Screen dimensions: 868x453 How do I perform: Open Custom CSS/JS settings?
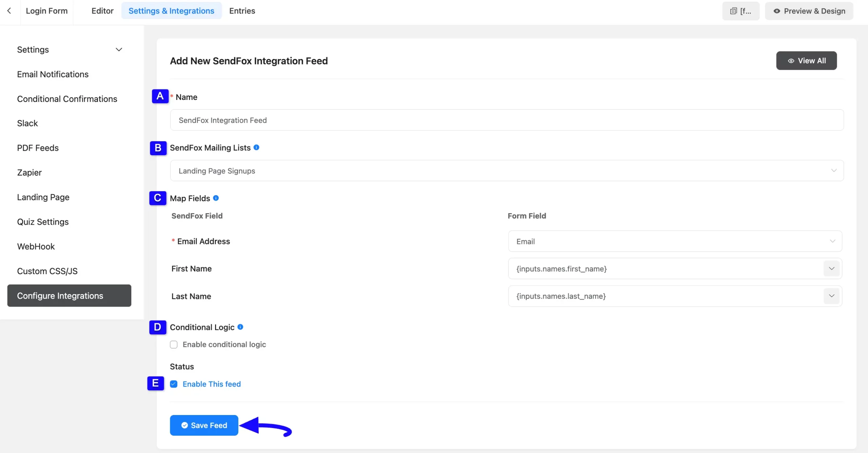tap(47, 271)
